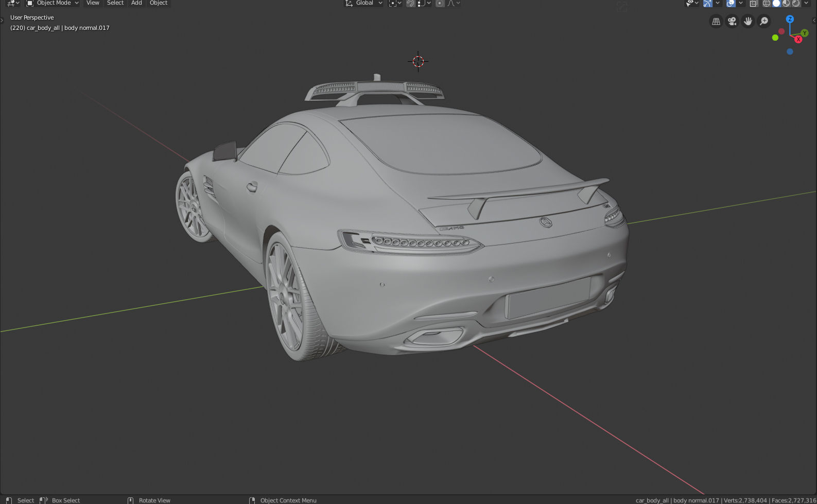Image resolution: width=817 pixels, height=504 pixels.
Task: Toggle perspective/orthographic grid icon
Action: [716, 21]
